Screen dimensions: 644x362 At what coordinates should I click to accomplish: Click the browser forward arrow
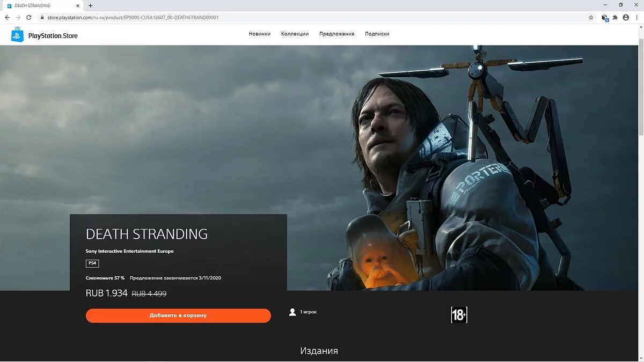(18, 17)
